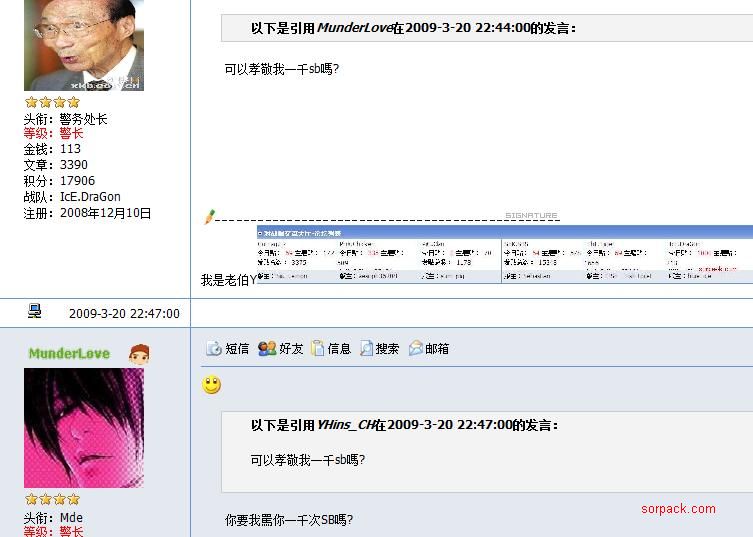Click the yellow smiley emoticon in the post
Screen dimensions: 753x537
pos(212,385)
